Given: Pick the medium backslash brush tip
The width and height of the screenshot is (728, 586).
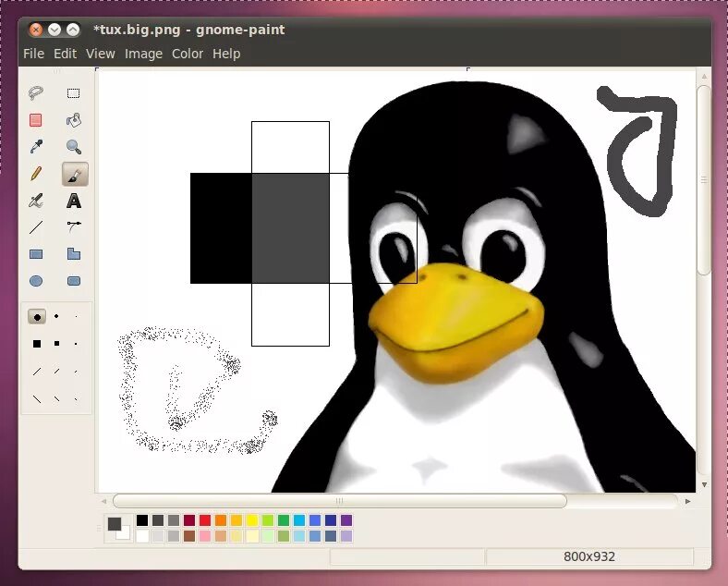Looking at the screenshot, I should pyautogui.click(x=56, y=399).
